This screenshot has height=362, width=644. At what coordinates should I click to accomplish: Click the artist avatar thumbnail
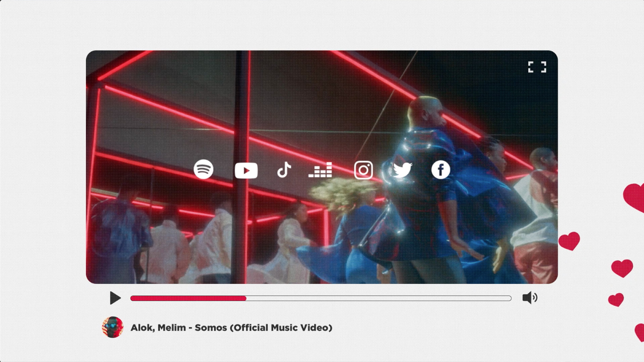pyautogui.click(x=113, y=327)
